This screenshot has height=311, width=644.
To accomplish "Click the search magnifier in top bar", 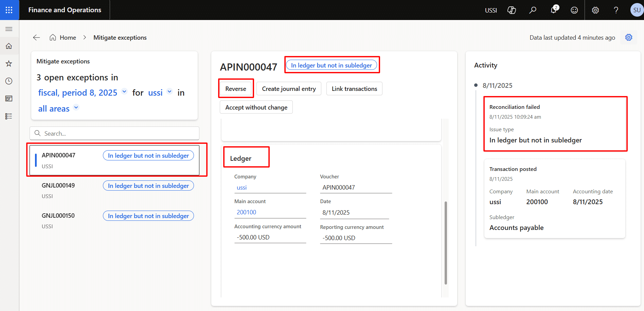I will coord(533,10).
